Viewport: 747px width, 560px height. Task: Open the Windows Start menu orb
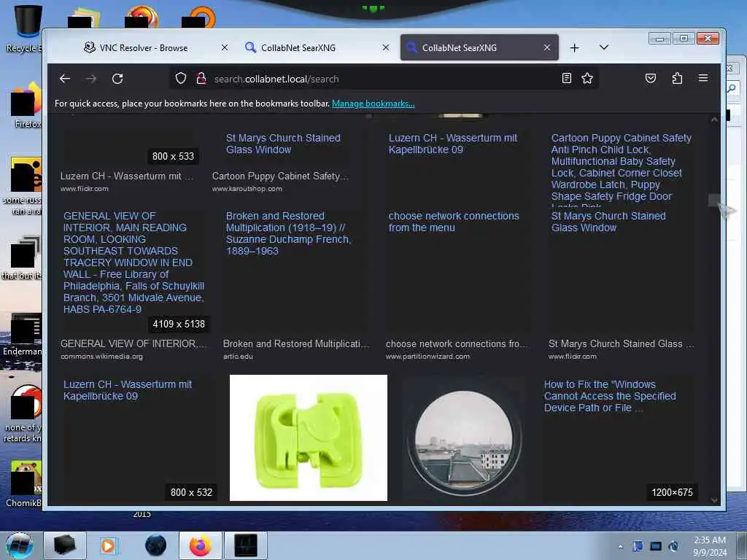click(20, 545)
